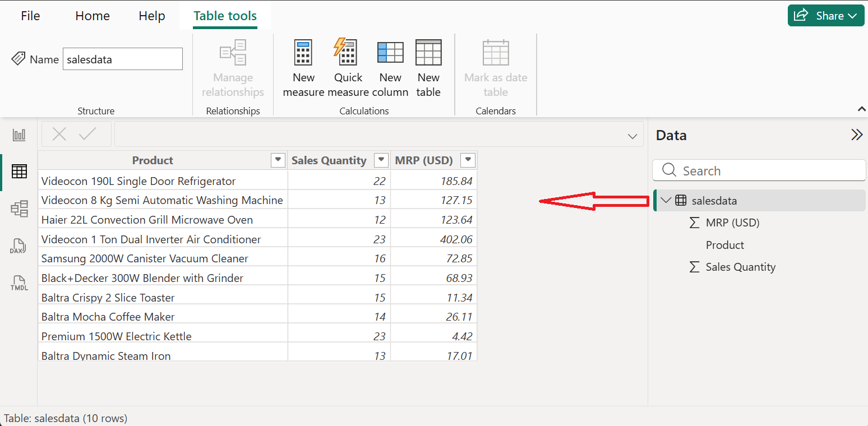Collapse the salesdata table tree
868x426 pixels.
tap(666, 200)
